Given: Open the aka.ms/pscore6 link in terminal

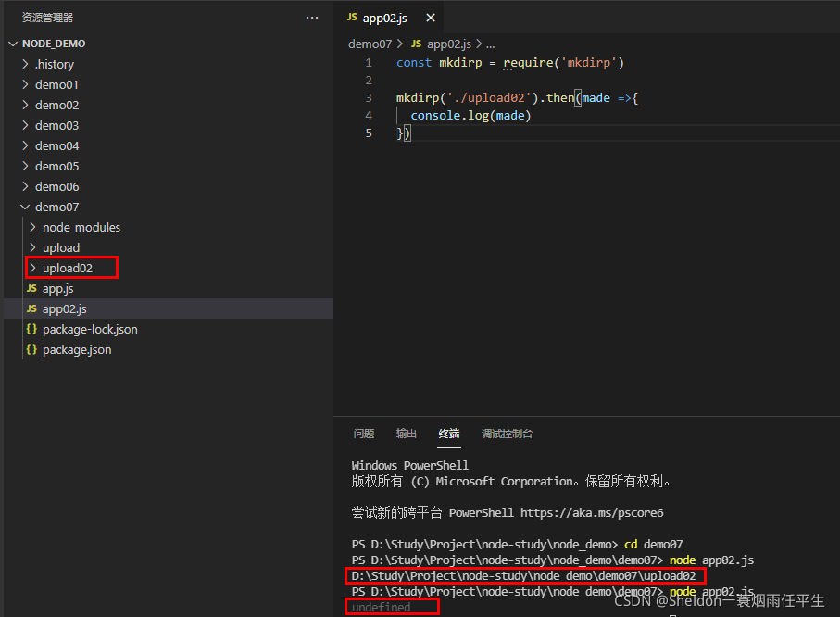Looking at the screenshot, I should 592,513.
